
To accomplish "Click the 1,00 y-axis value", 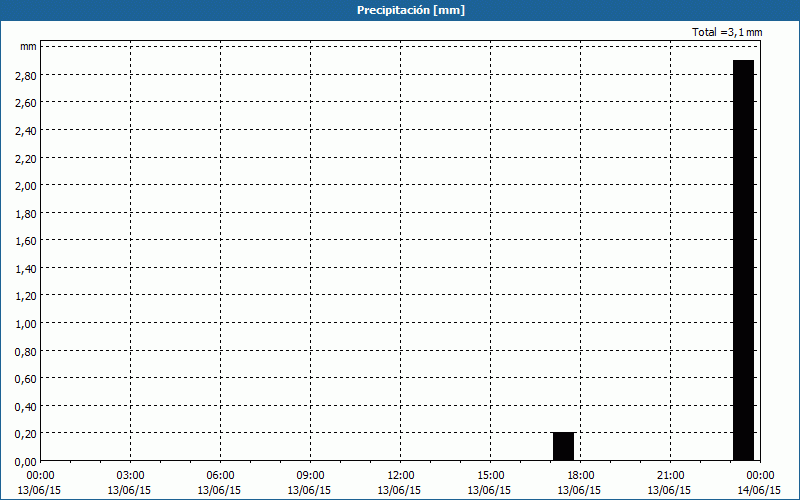I will coord(26,323).
